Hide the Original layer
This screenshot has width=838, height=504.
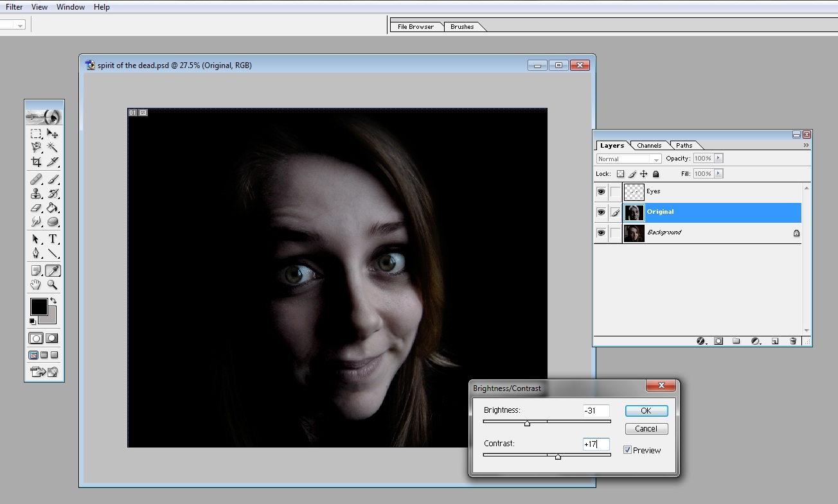pos(601,212)
